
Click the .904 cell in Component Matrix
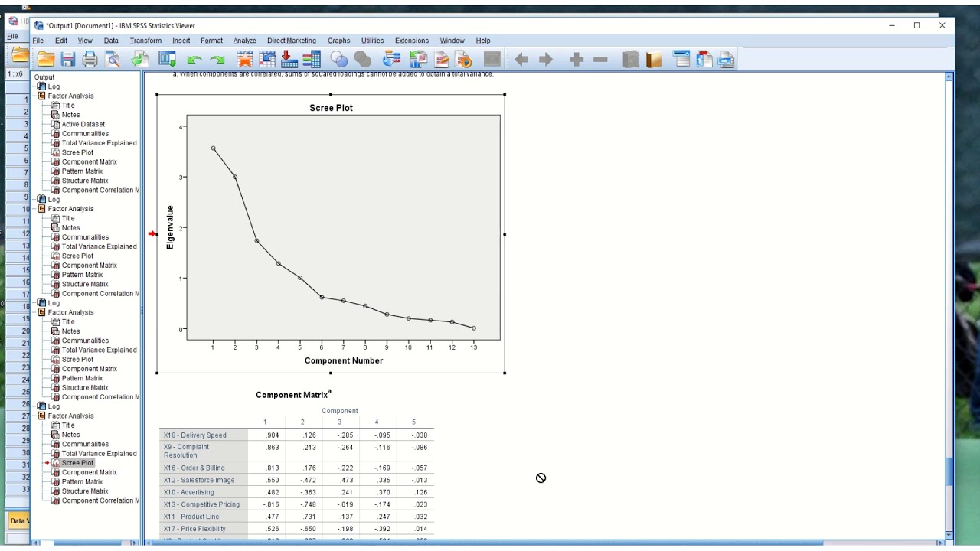tap(272, 435)
